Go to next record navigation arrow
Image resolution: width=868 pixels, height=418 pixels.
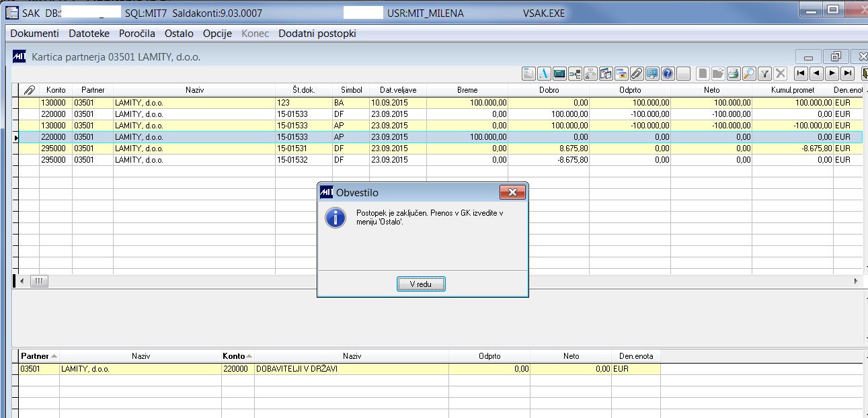click(x=832, y=73)
